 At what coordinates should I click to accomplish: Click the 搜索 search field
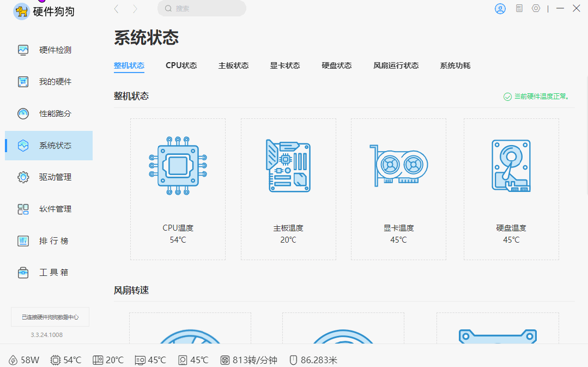point(202,9)
